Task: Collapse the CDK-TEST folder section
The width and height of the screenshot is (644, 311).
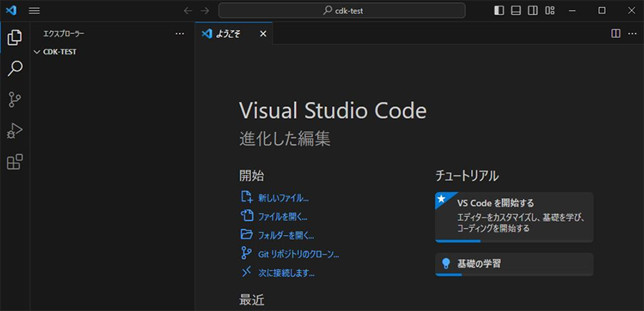Action: (112, 52)
